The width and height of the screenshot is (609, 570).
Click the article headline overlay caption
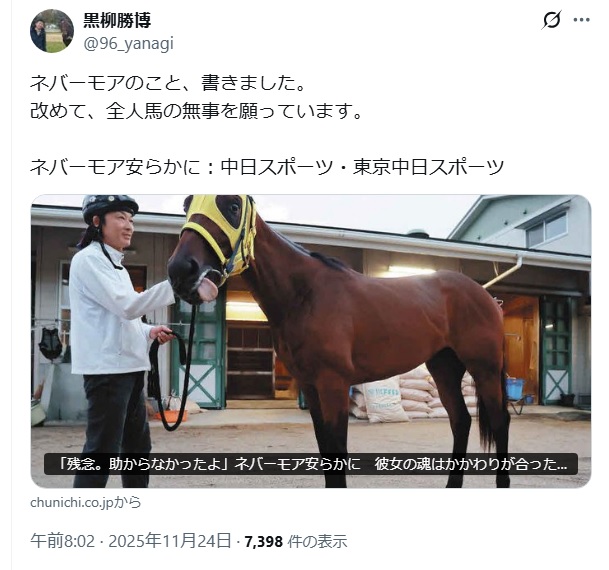click(x=311, y=464)
